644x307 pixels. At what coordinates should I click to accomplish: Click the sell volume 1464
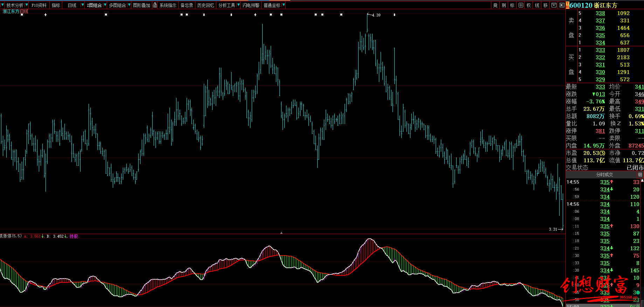tap(623, 28)
